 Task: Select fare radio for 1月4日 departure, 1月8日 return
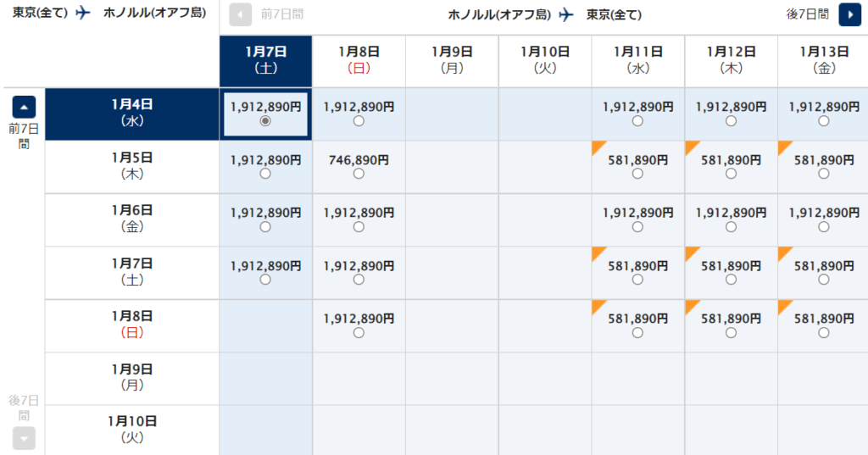pyautogui.click(x=359, y=120)
